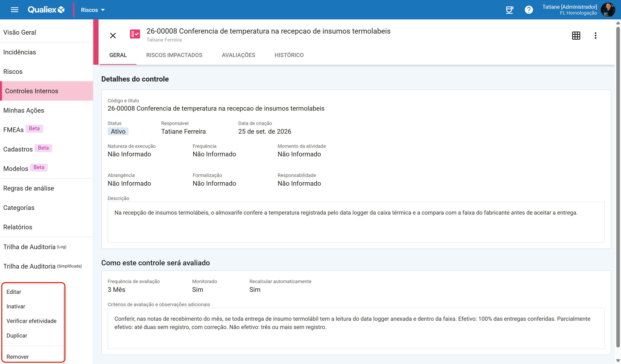Open FMEAs Beta section

click(47, 130)
